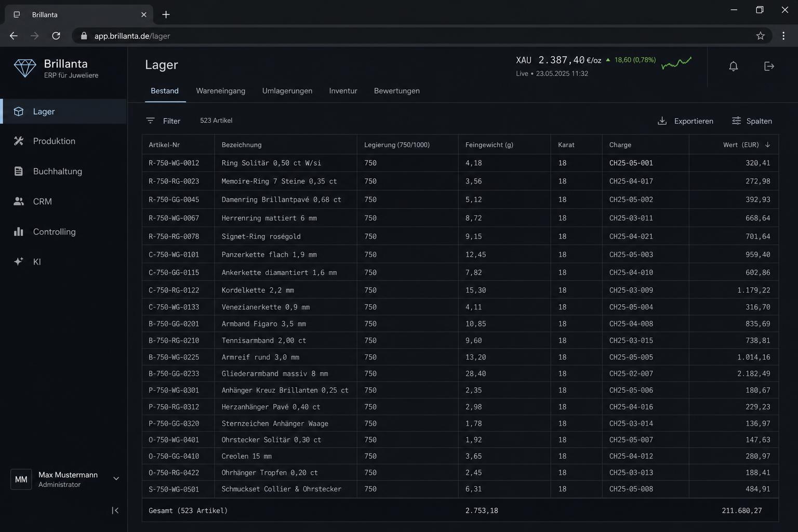Sort by Artikel-Nr column header

click(x=164, y=144)
